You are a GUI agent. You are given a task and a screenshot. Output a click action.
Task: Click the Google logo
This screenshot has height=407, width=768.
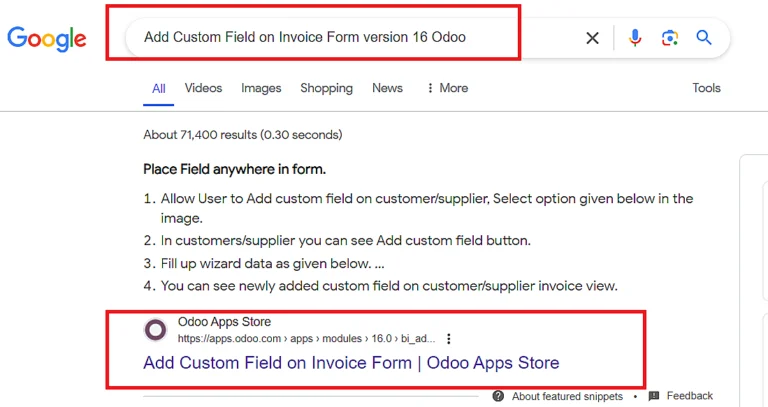[x=47, y=39]
